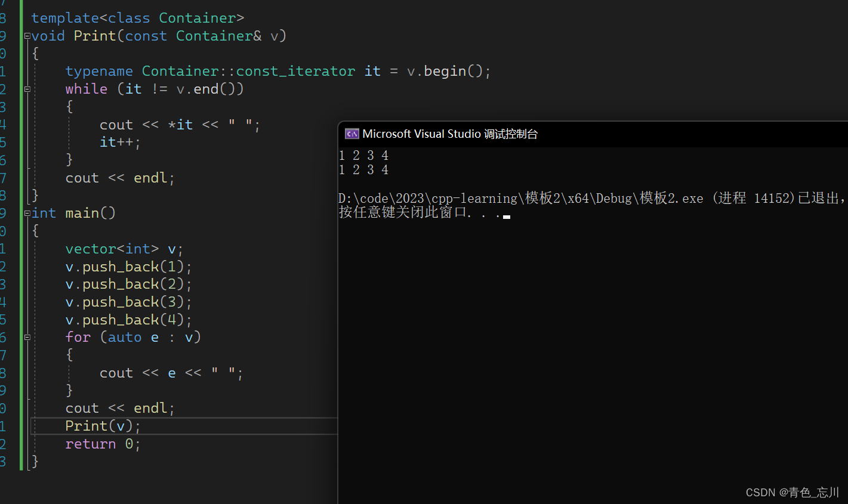Click the 'template<class Container>' line
The height and width of the screenshot is (504, 848).
[x=138, y=18]
